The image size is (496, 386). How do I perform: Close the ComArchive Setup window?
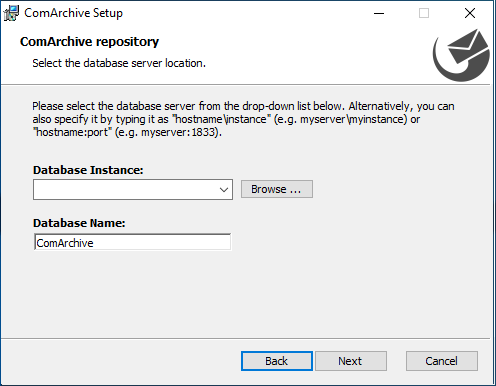click(x=470, y=13)
